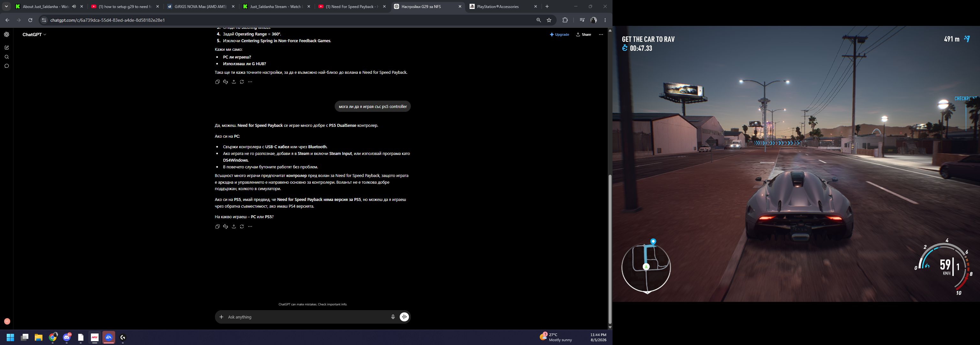Open the ChatGPT sidebar logo icon
Screen dimensions: 980x345
pos(7,34)
